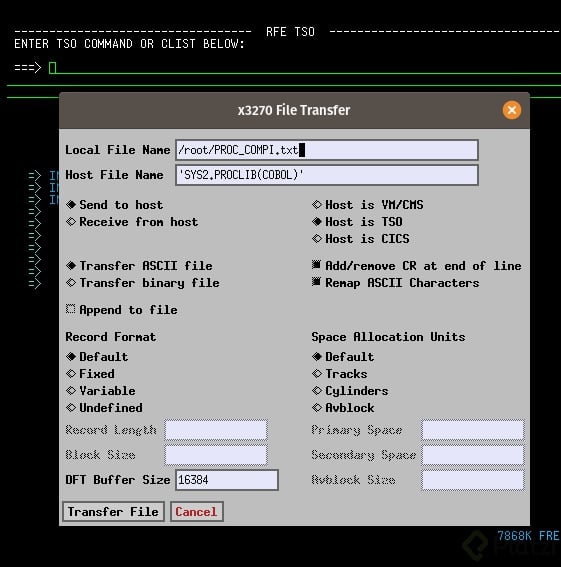The height and width of the screenshot is (567, 561).
Task: Click the RFE TSO title text
Action: [x=290, y=32]
